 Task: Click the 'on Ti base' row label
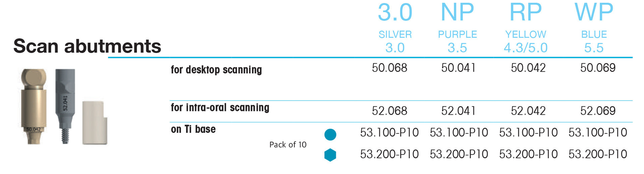tap(193, 129)
